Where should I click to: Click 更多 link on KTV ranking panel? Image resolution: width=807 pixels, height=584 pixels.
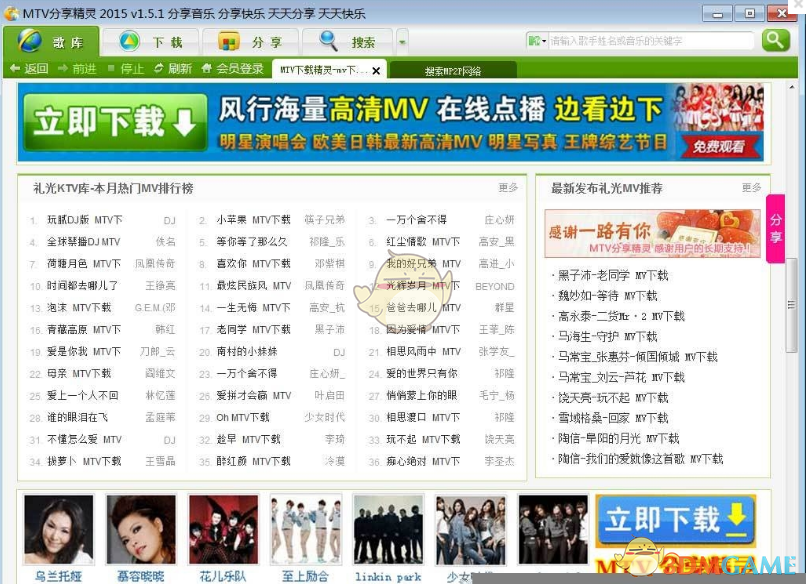pyautogui.click(x=508, y=189)
